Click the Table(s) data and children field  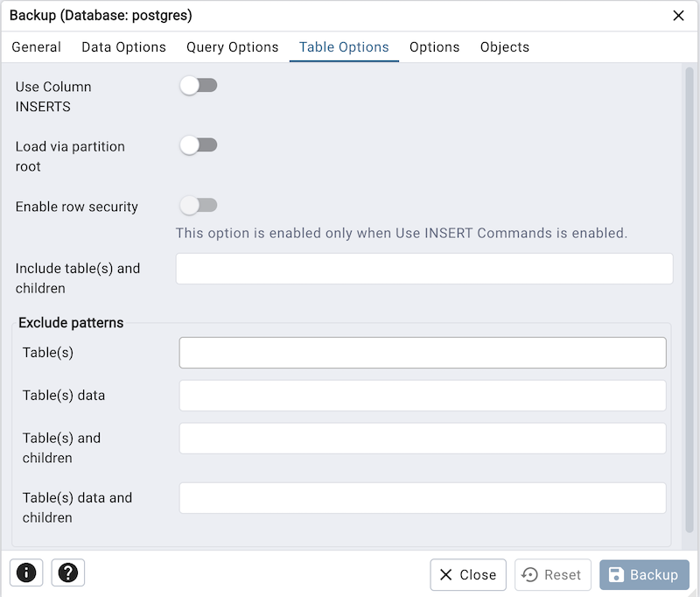(423, 498)
